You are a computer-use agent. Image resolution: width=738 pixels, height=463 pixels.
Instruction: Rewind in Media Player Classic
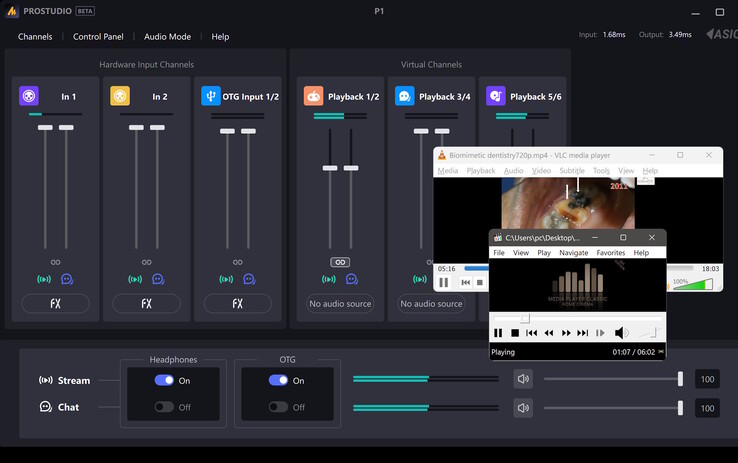coord(549,333)
